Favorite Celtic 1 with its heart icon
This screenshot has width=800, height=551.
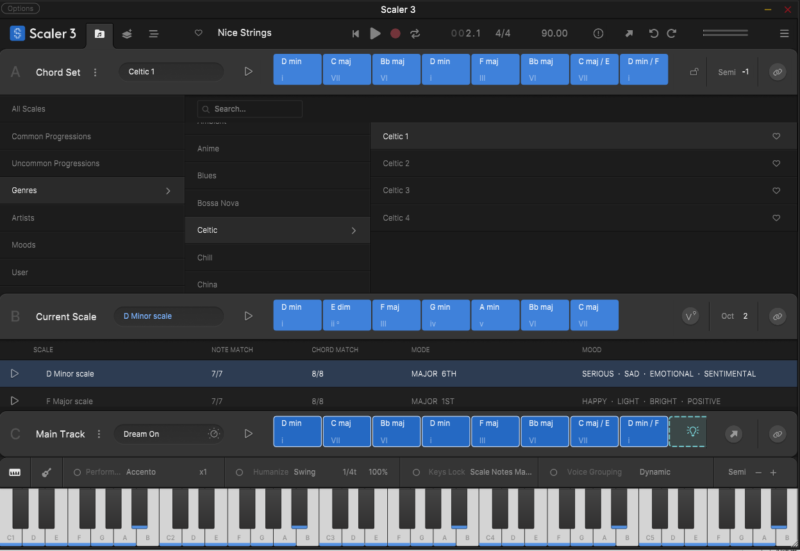[x=776, y=136]
